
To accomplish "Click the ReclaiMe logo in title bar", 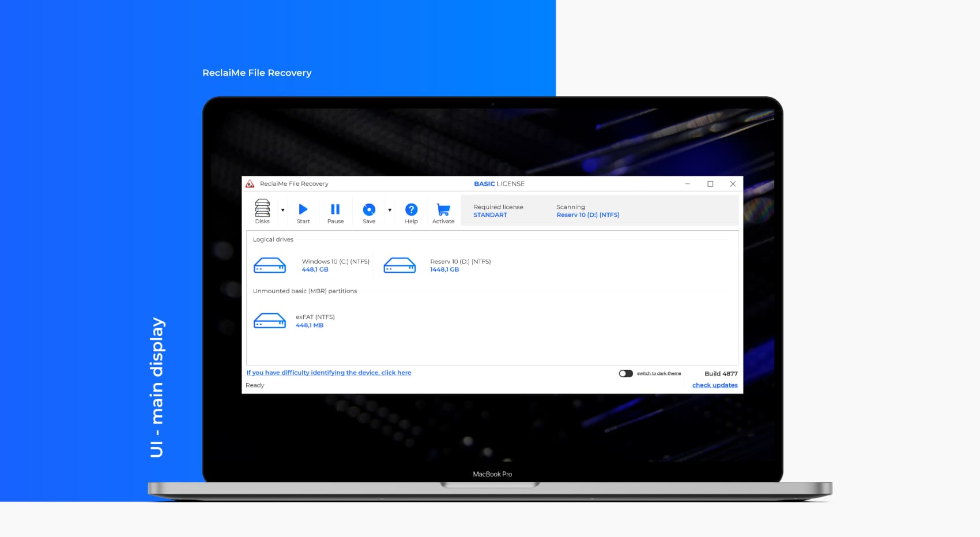I will (x=250, y=184).
